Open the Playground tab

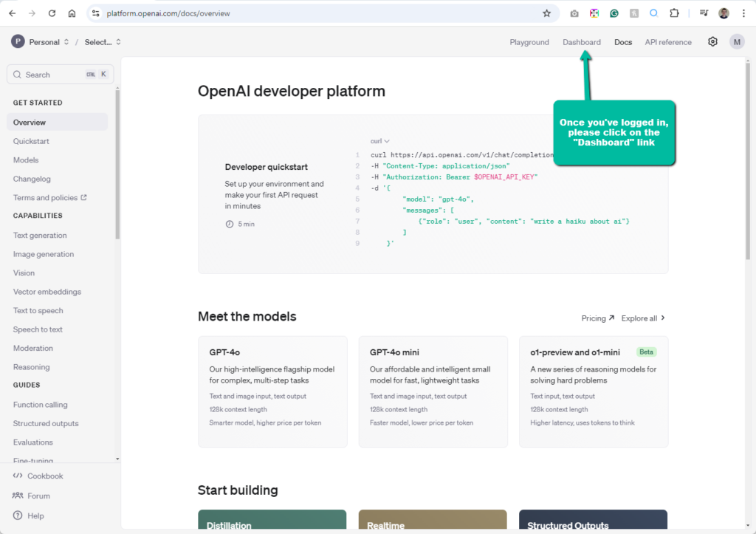click(529, 42)
